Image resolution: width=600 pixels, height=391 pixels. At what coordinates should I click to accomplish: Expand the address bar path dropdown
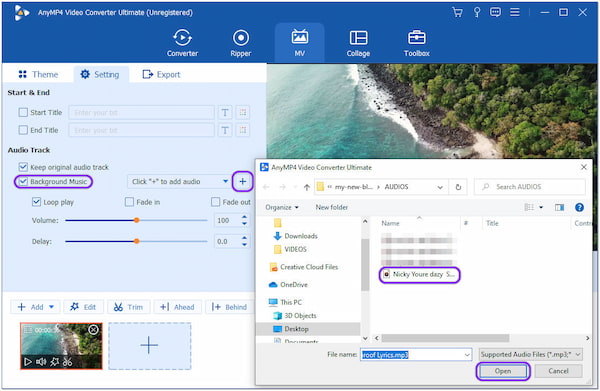tap(440, 187)
